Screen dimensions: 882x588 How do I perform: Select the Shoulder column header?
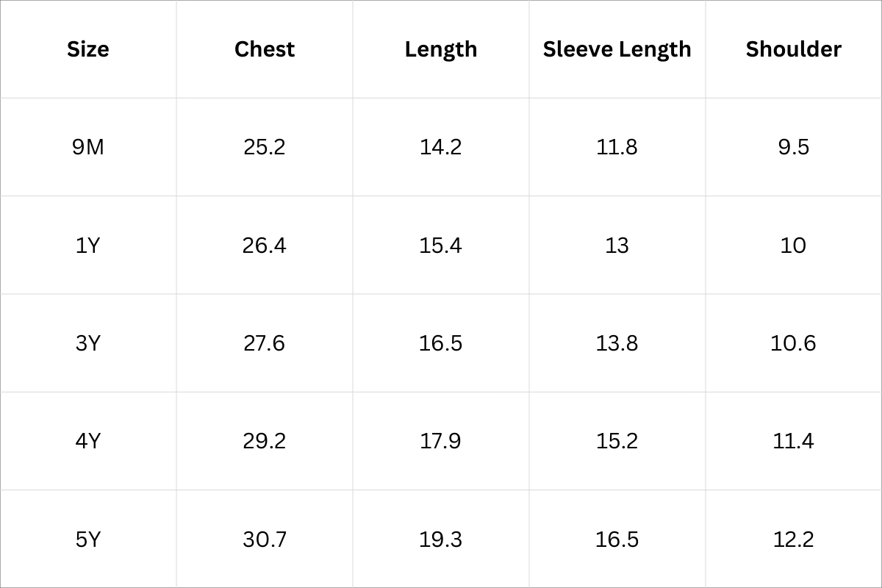pyautogui.click(x=793, y=49)
